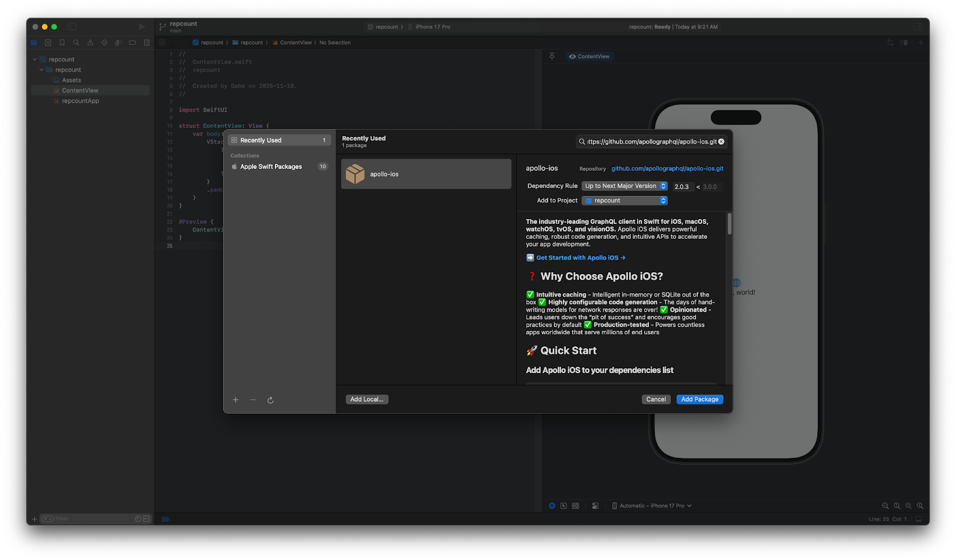Open the Project navigator folder icon
The width and height of the screenshot is (956, 560).
34,43
